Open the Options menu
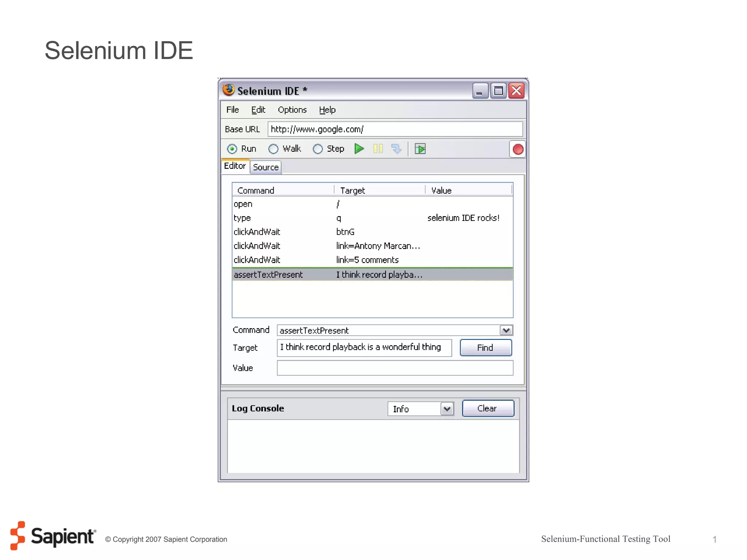The height and width of the screenshot is (560, 747). pos(292,110)
